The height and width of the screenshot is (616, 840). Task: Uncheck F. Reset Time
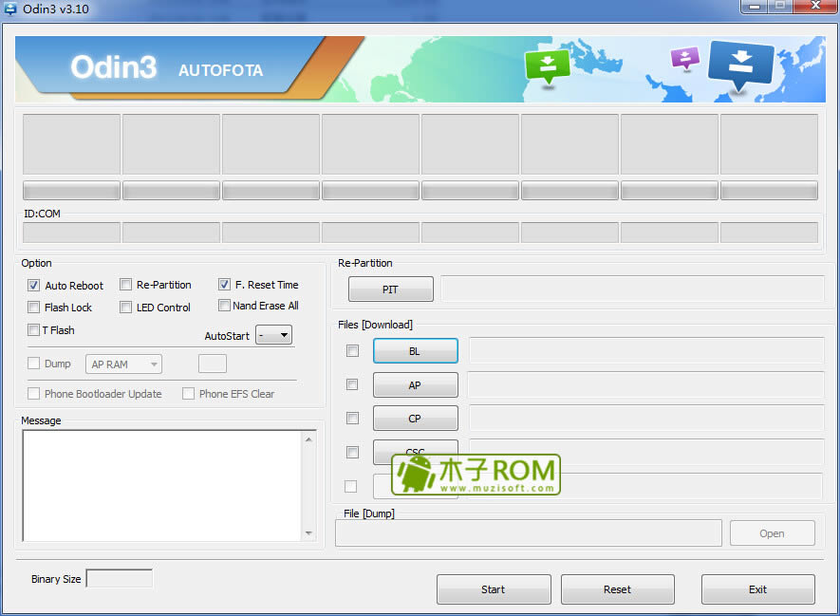tap(224, 285)
